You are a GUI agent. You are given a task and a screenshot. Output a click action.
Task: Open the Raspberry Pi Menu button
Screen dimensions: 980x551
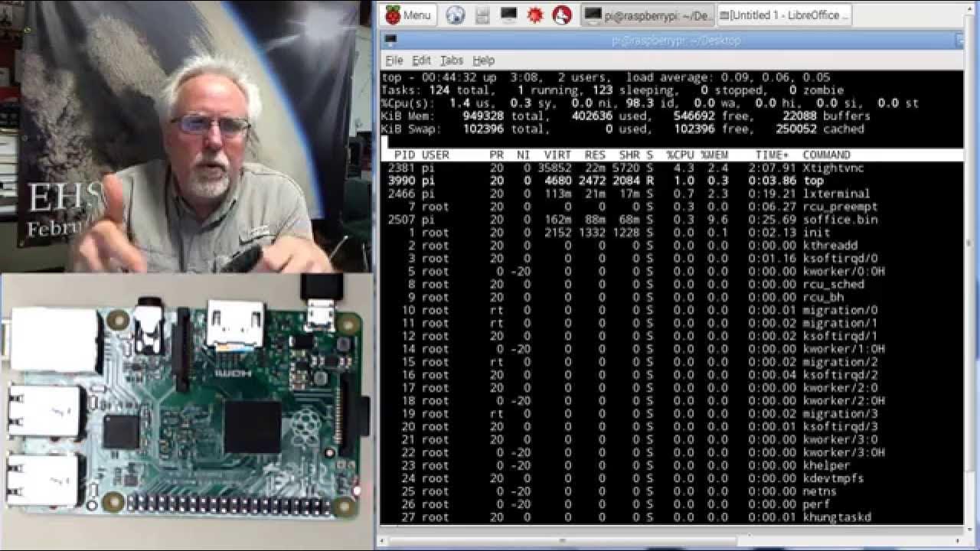pyautogui.click(x=408, y=15)
